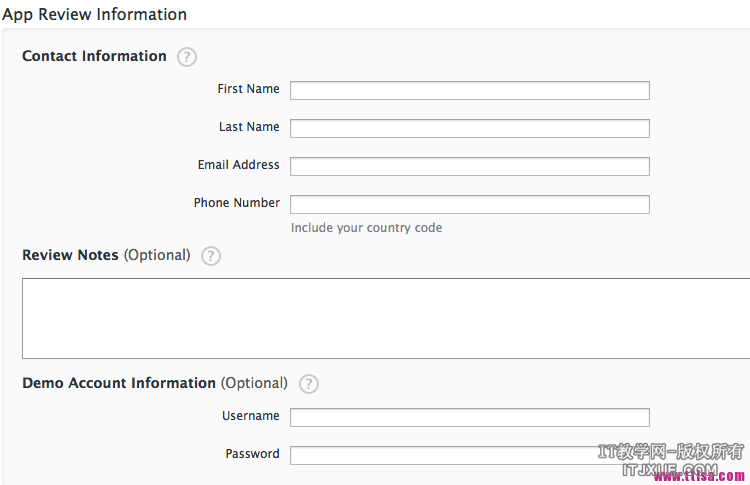750x485 pixels.
Task: Show help for Demo Account Information
Action: [x=309, y=384]
